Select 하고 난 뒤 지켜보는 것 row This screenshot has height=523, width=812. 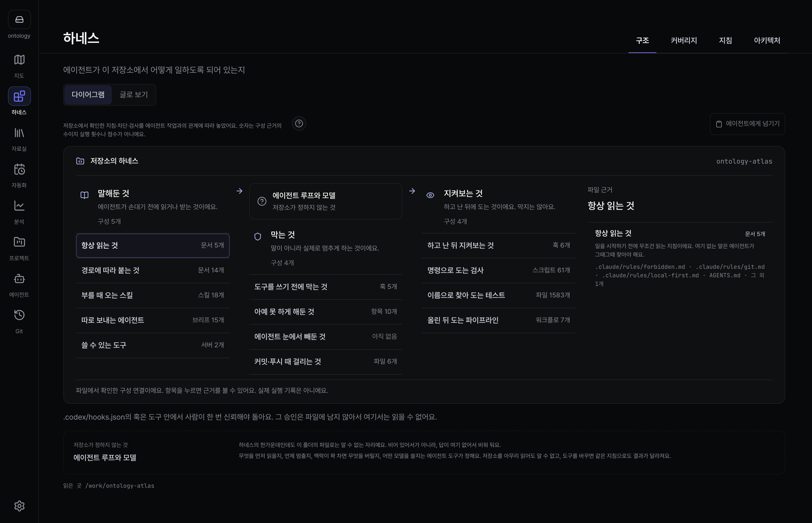[x=498, y=246]
